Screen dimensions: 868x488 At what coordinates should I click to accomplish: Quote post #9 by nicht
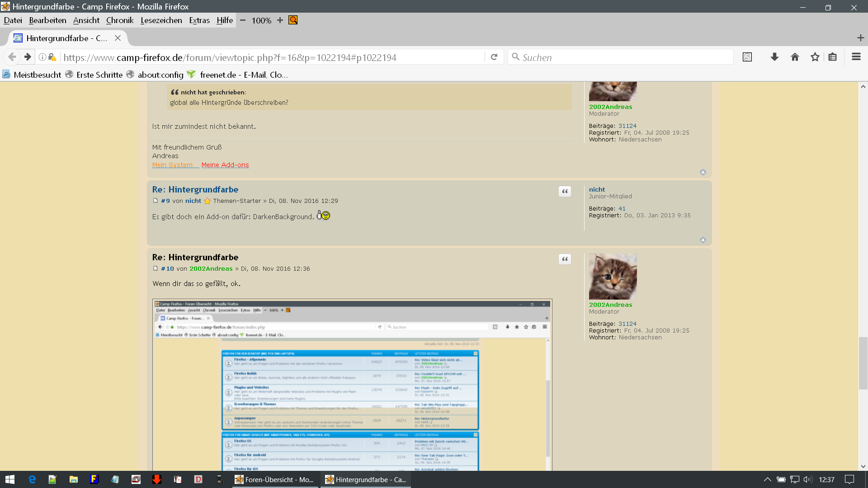pyautogui.click(x=565, y=192)
